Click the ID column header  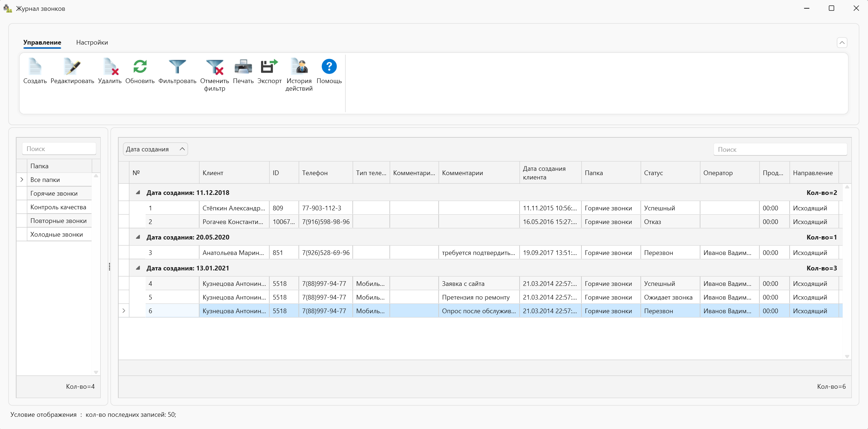tap(284, 173)
